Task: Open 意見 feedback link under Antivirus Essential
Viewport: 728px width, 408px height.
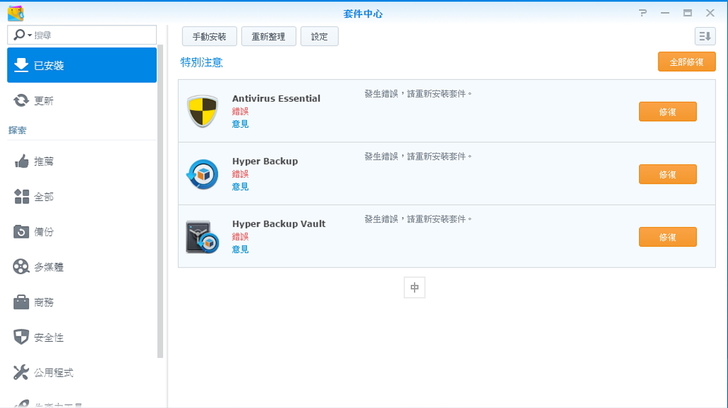Action: pyautogui.click(x=240, y=124)
